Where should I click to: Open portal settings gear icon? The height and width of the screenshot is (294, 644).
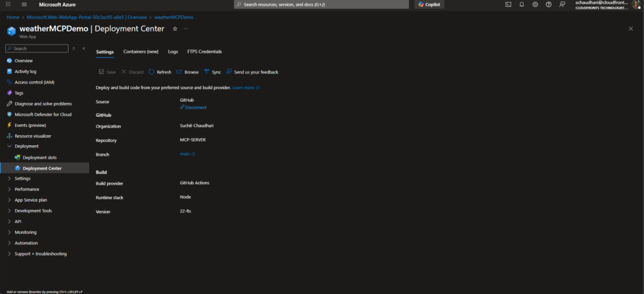point(535,4)
